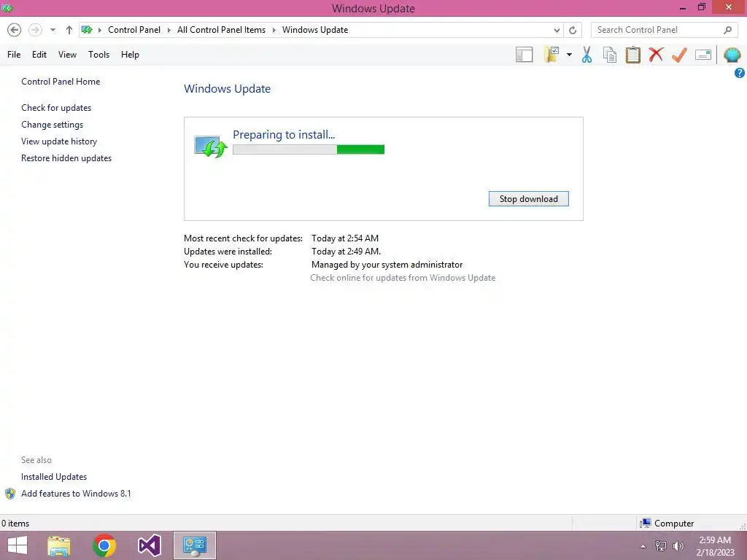
Task: Click the Stop download button
Action: (x=528, y=199)
